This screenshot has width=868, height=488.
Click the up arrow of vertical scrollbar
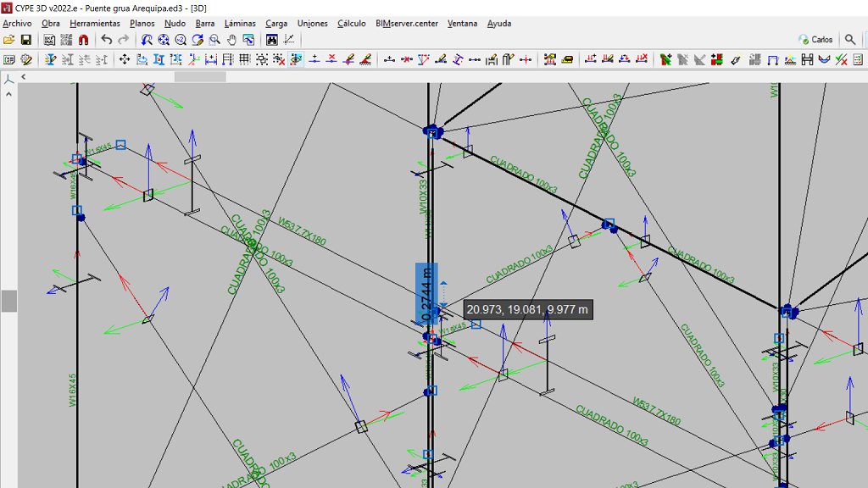pyautogui.click(x=8, y=94)
